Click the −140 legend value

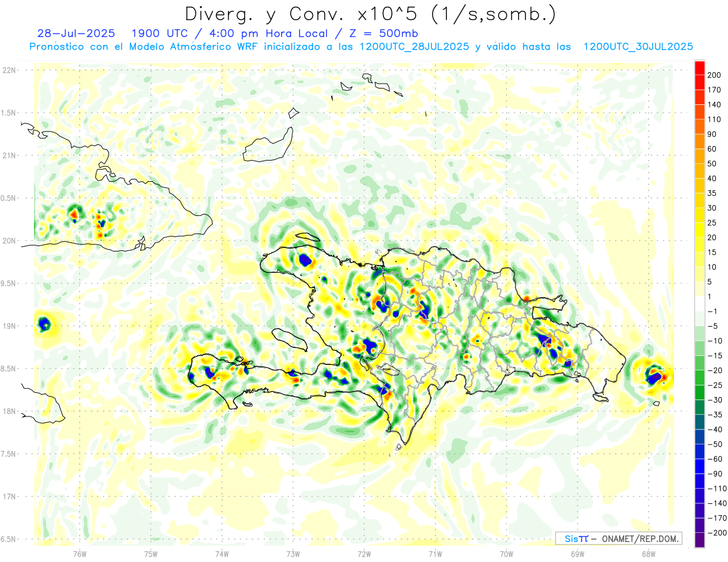[x=717, y=503]
